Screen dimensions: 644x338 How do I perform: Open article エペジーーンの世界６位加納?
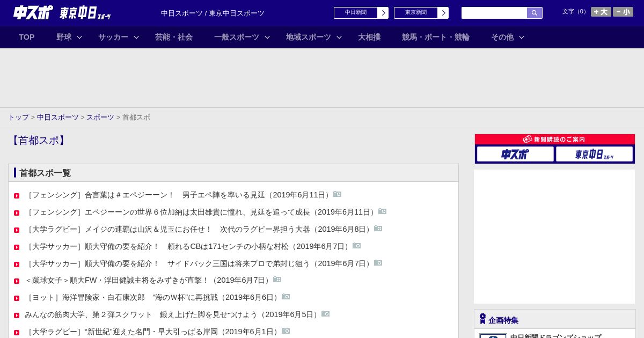point(201,212)
